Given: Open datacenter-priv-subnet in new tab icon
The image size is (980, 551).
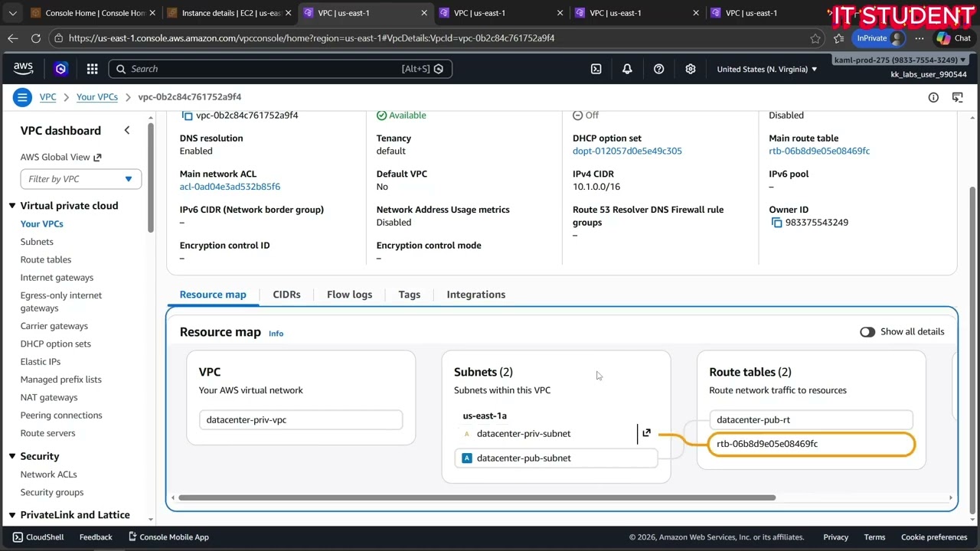Looking at the screenshot, I should (x=646, y=433).
